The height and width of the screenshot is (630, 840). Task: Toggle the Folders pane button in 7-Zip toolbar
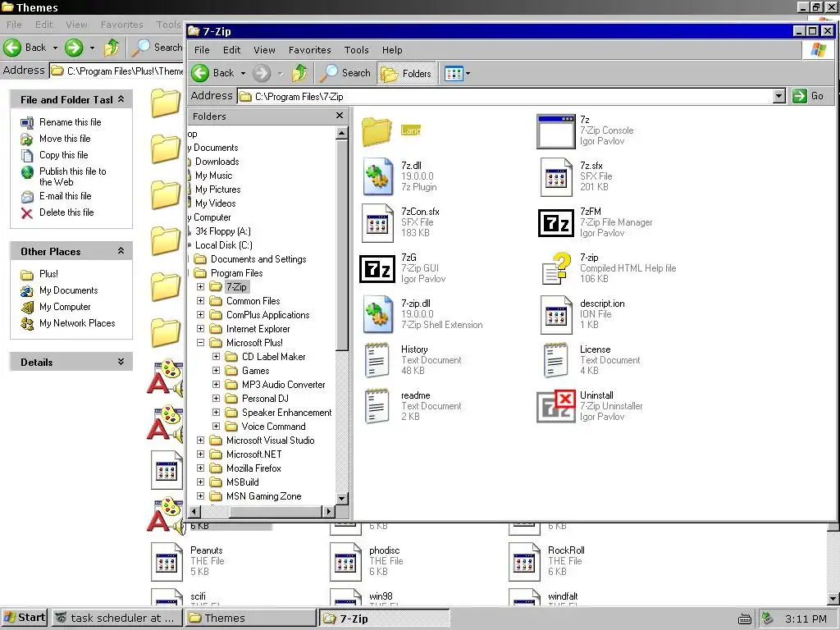[x=406, y=73]
